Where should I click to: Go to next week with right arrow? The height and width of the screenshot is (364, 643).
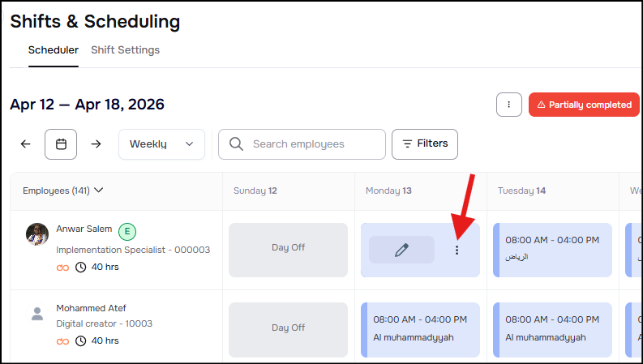96,143
